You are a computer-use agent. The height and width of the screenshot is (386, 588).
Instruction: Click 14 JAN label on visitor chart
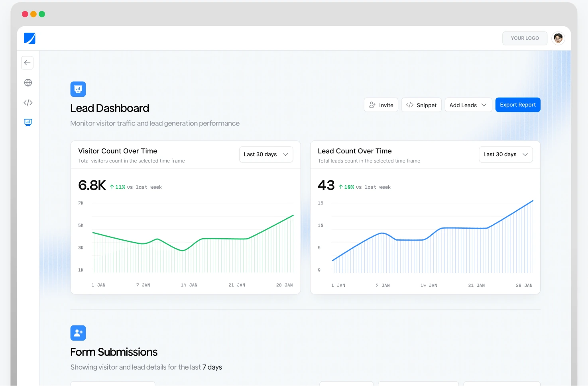pyautogui.click(x=189, y=285)
